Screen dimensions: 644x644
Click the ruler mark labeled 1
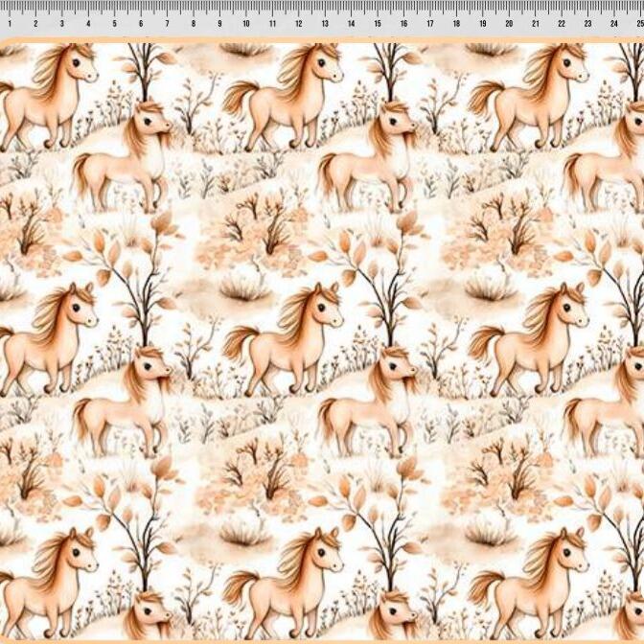point(10,24)
